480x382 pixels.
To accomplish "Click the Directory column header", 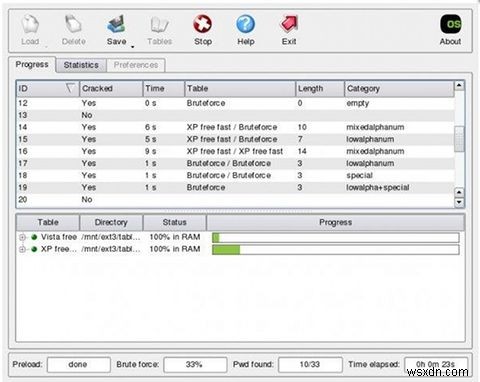I will (111, 222).
